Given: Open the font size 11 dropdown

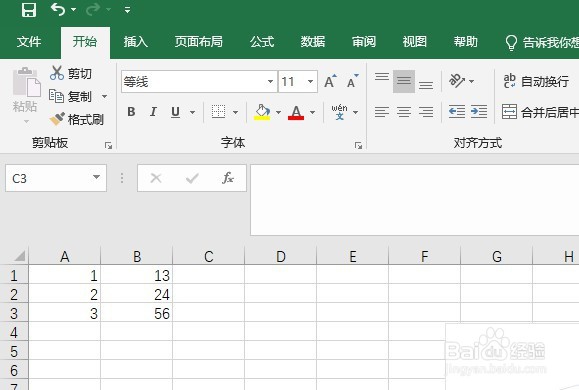Looking at the screenshot, I should pos(310,82).
